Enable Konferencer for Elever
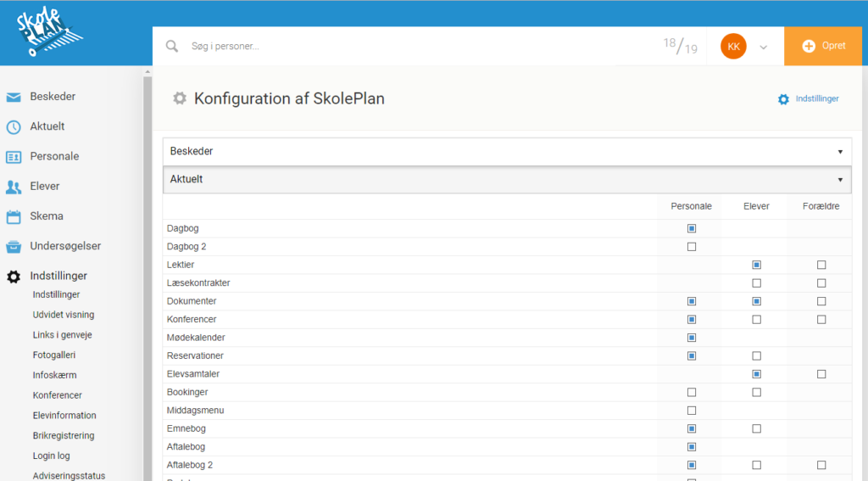 pos(756,320)
